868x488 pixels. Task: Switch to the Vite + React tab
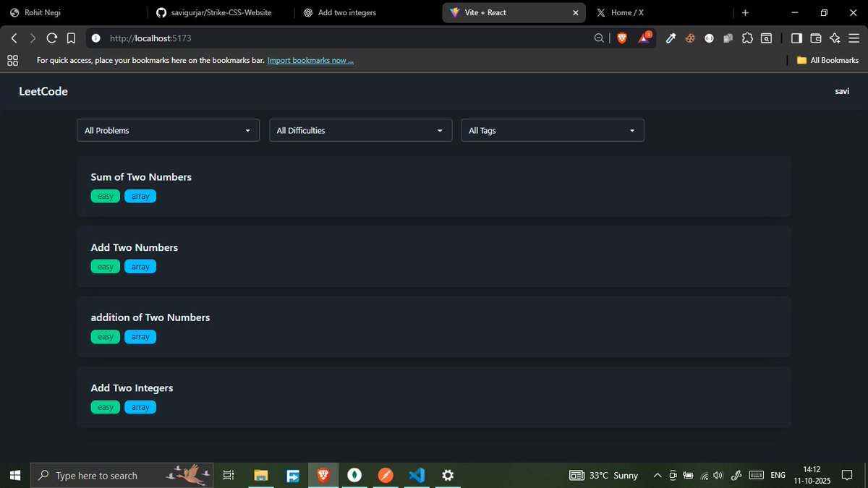tap(506, 12)
